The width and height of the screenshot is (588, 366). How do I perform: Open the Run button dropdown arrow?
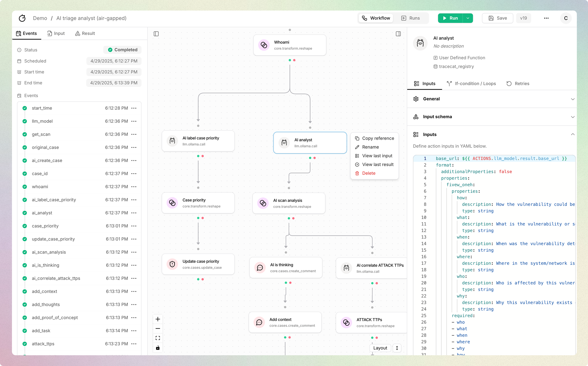[x=468, y=18]
